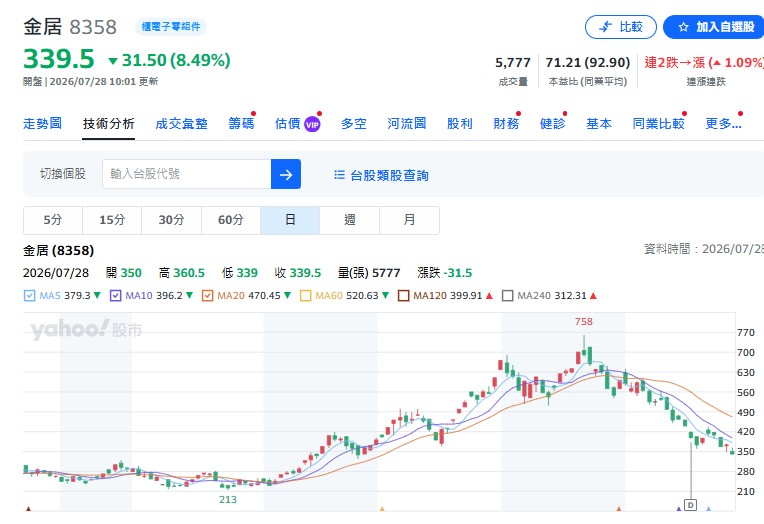Open the 河流圖 tab

407,124
